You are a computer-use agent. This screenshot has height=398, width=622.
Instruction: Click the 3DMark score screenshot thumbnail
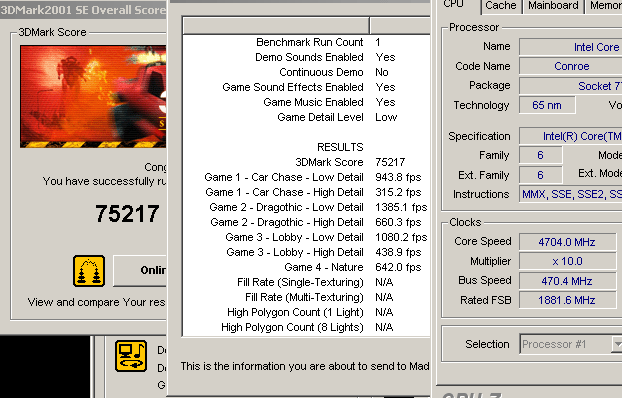(x=93, y=96)
